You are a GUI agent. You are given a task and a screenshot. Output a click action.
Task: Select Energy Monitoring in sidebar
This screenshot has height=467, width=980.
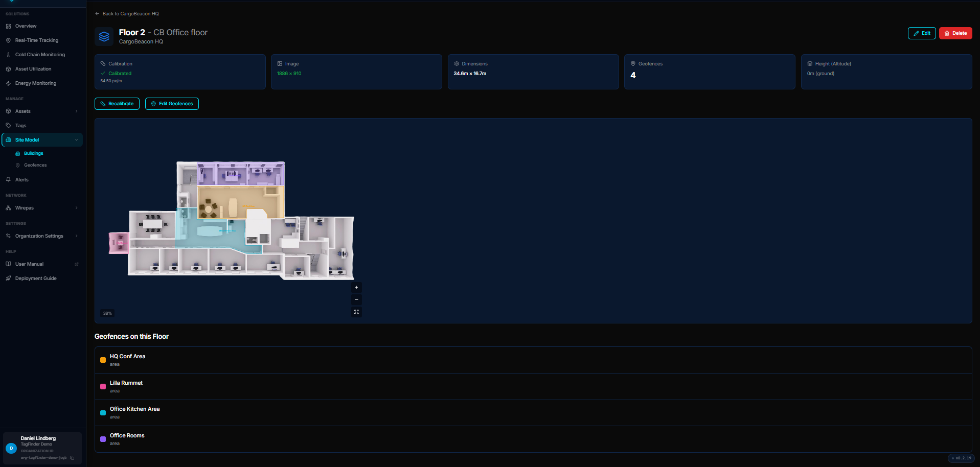[36, 83]
